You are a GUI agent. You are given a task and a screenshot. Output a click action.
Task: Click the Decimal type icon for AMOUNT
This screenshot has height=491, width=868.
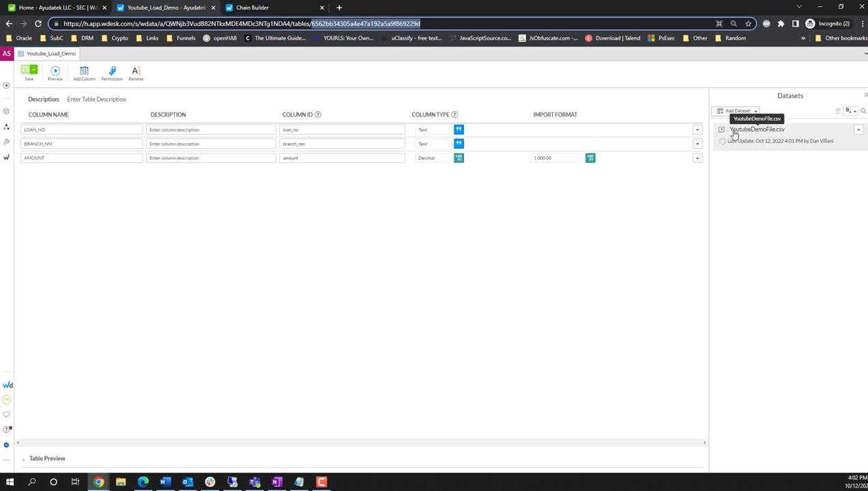459,158
